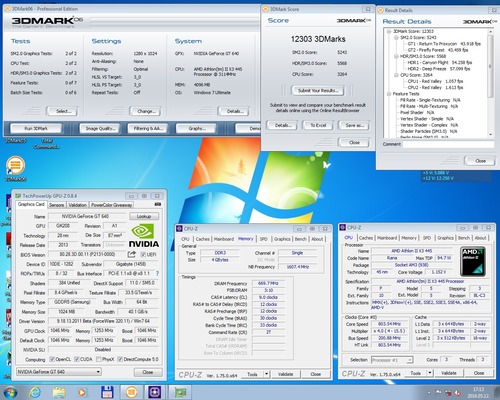Switch to GPU-Z green taskbar icon
Screen dimensions: 500x400
[180, 392]
